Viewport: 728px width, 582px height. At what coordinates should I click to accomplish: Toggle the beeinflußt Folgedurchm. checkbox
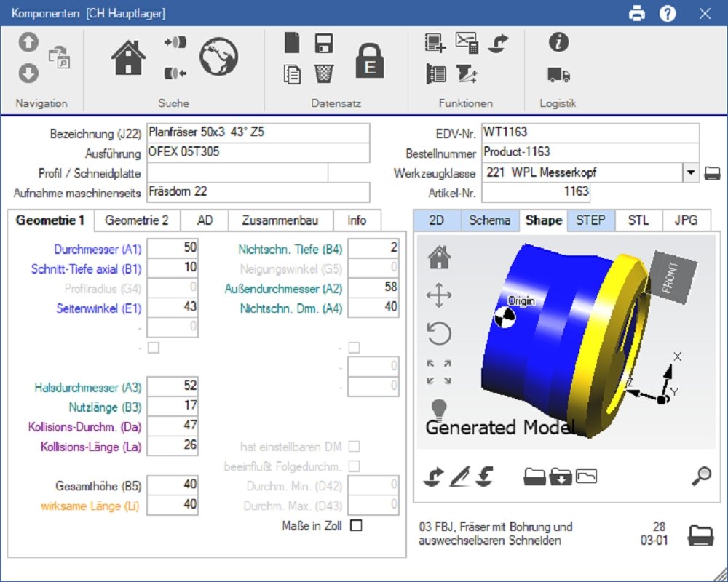[355, 466]
